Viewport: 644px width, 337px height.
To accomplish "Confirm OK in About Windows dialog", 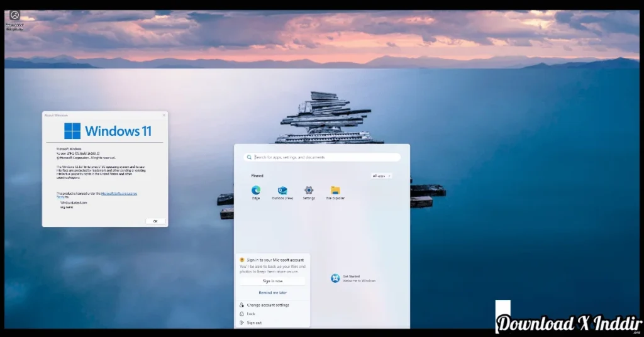I will coord(155,221).
